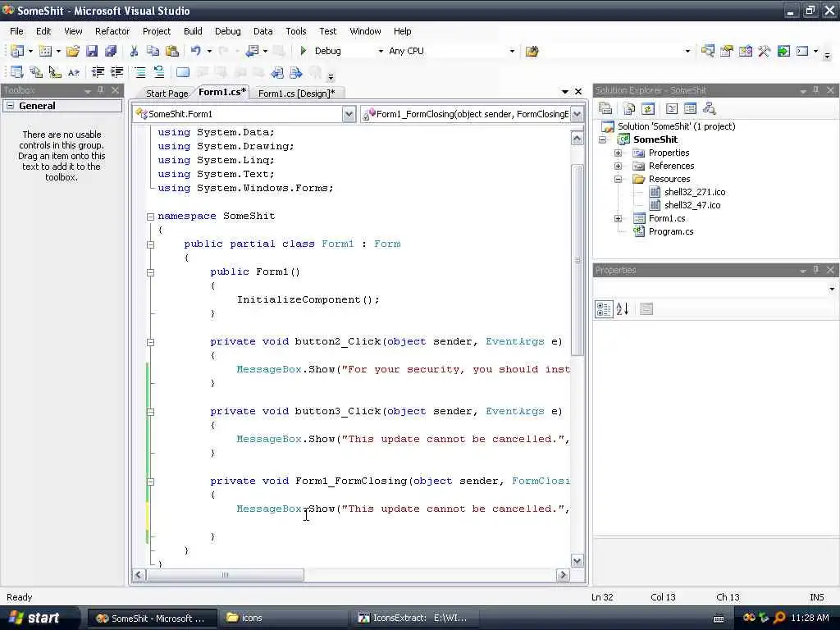Switch to the Start Page tab
Screen dimensions: 840x630
167,94
